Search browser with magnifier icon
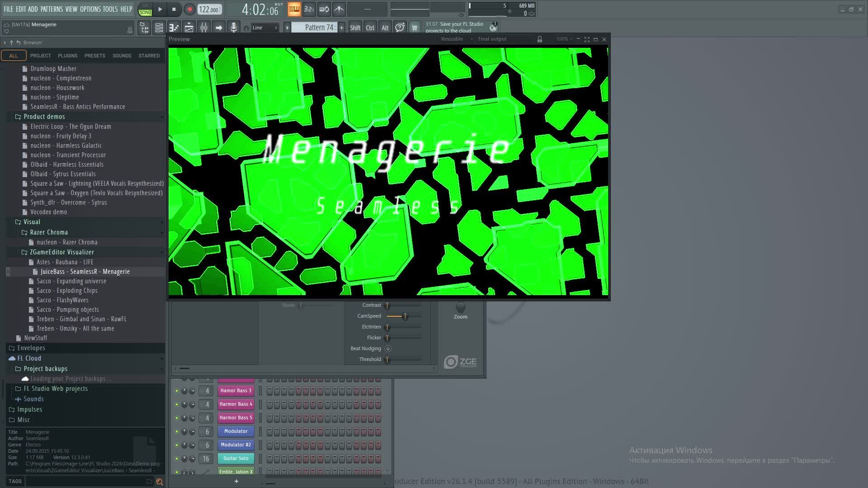This screenshot has height=488, width=868. click(160, 482)
